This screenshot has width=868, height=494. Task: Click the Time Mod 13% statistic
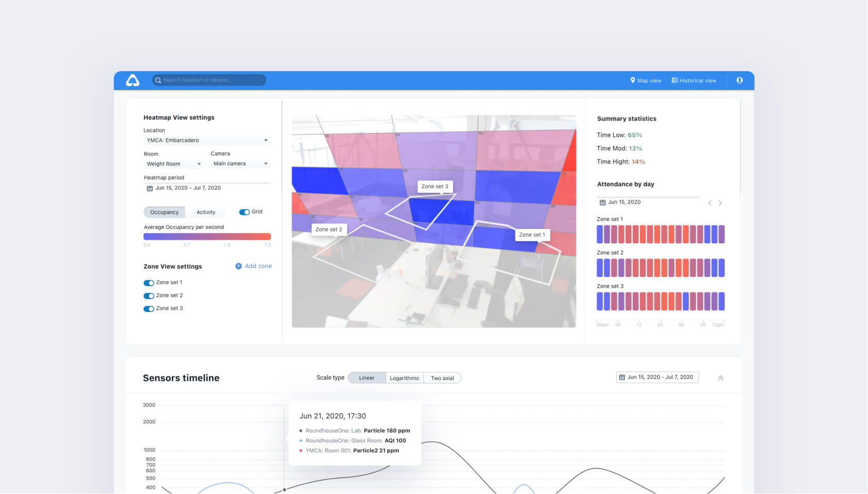click(619, 149)
